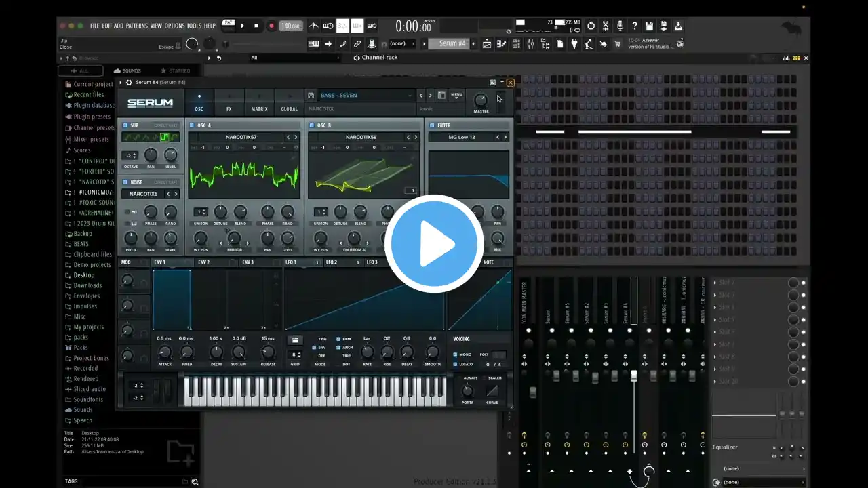
Task: Open the LFO shape folder icon
Action: [x=295, y=340]
